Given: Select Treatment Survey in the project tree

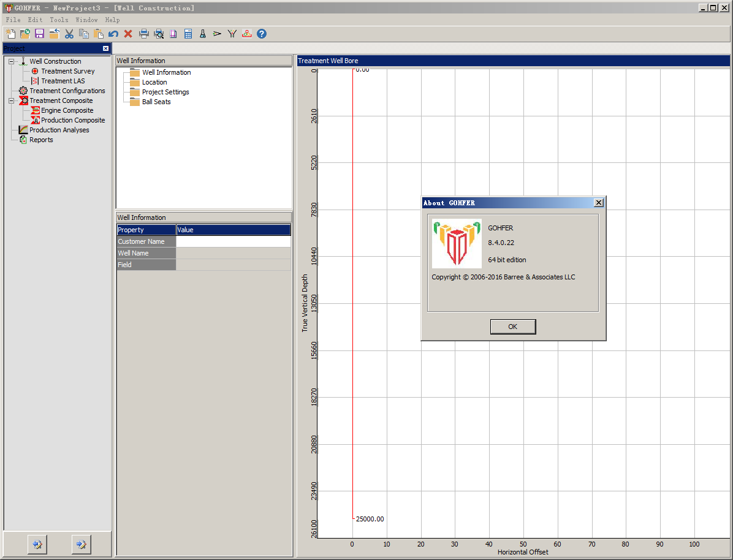Looking at the screenshot, I should point(68,71).
